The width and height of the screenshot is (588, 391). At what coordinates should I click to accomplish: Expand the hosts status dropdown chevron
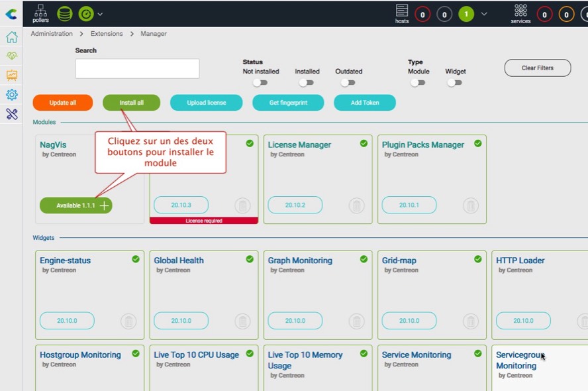(x=484, y=14)
